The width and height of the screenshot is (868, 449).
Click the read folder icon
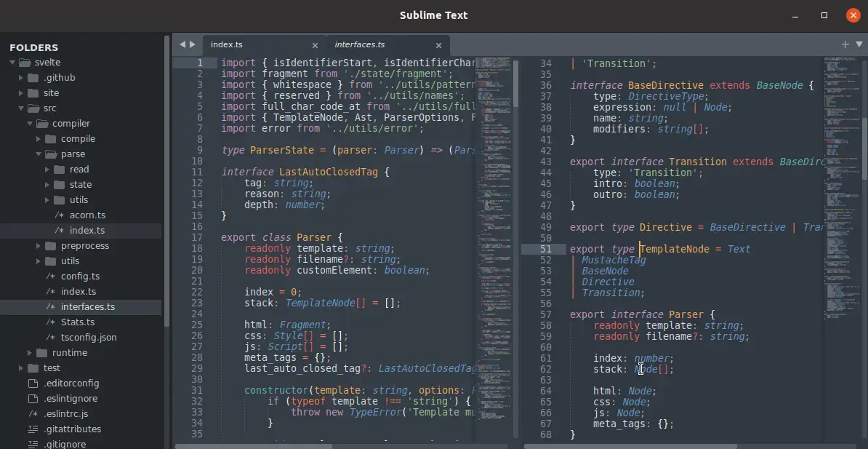pyautogui.click(x=60, y=169)
